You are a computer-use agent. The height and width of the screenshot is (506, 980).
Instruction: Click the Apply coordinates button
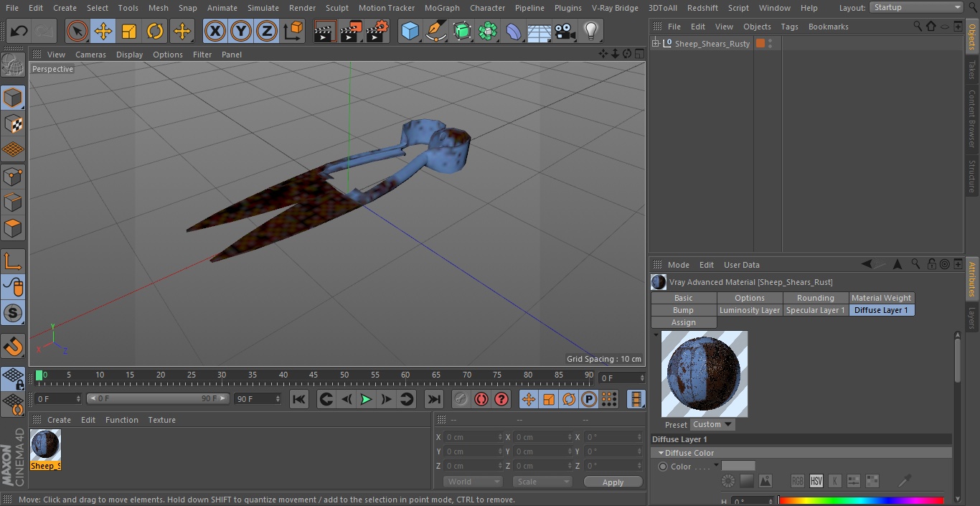tap(613, 482)
